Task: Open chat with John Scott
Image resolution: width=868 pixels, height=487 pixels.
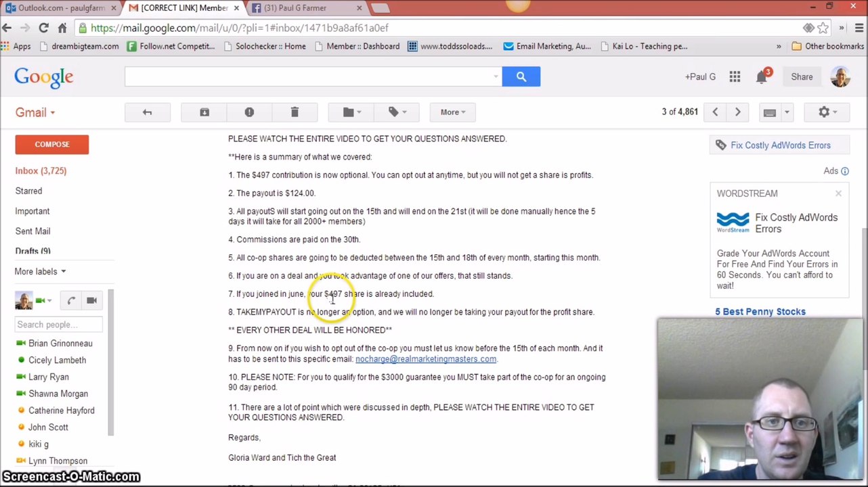Action: (48, 427)
